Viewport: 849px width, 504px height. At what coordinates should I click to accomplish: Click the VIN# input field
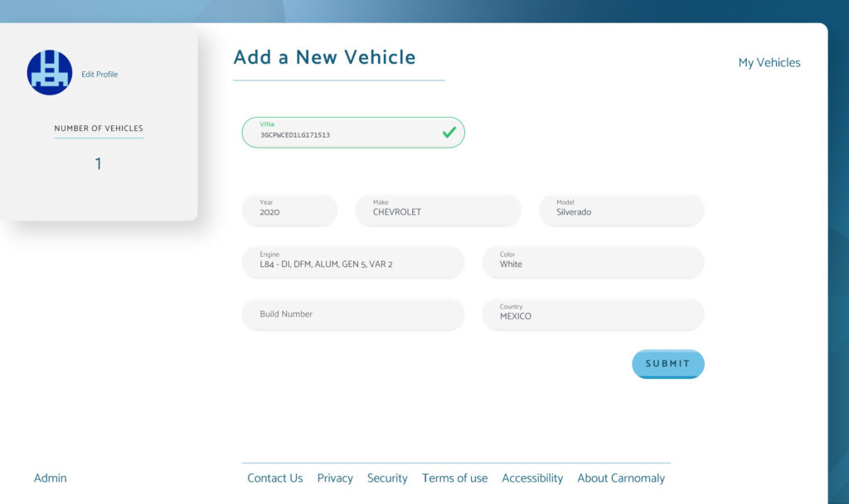point(353,133)
